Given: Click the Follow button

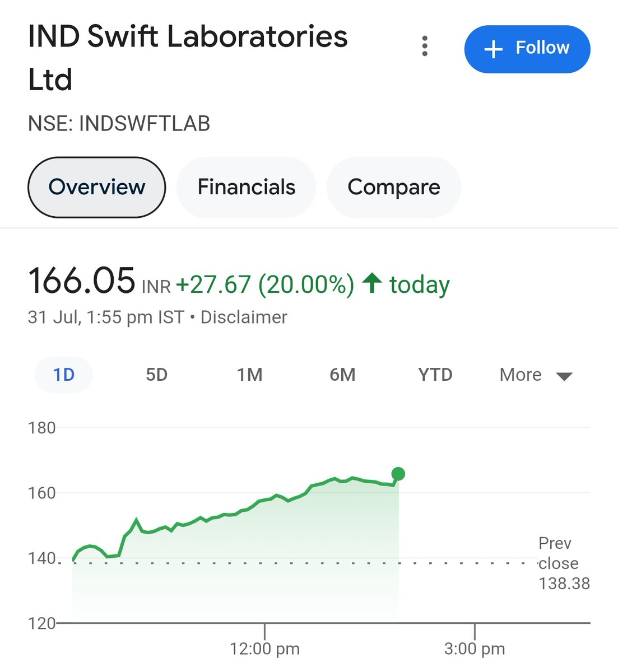Looking at the screenshot, I should click(x=526, y=49).
